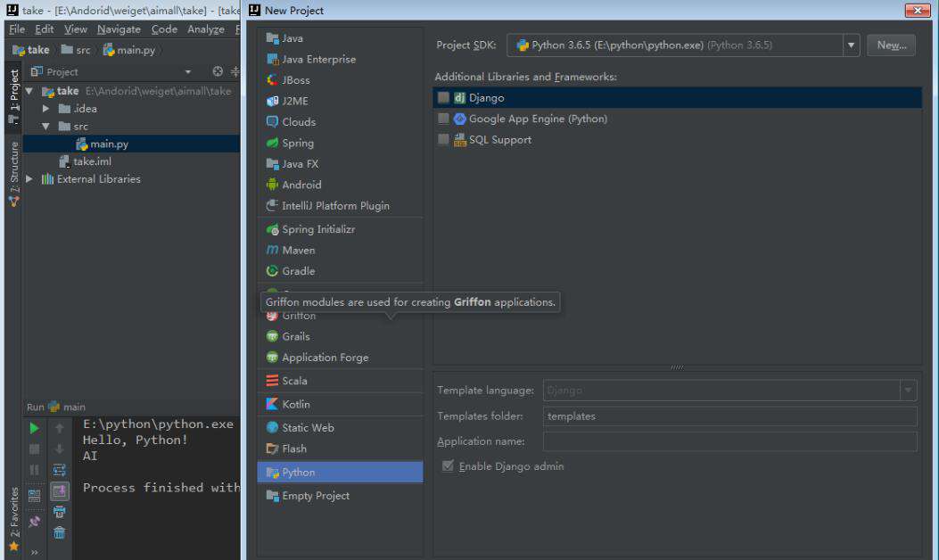Open the Code menu
Viewport: 939px width, 560px height.
164,29
